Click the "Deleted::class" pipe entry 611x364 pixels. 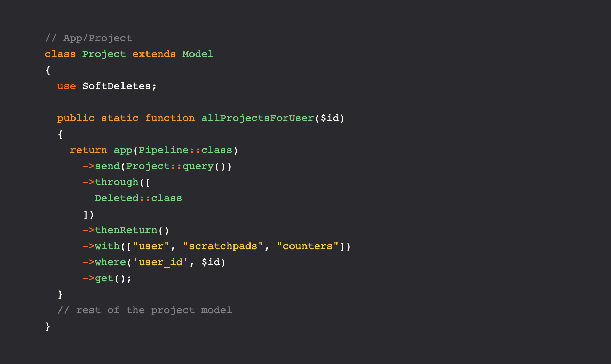tap(138, 198)
